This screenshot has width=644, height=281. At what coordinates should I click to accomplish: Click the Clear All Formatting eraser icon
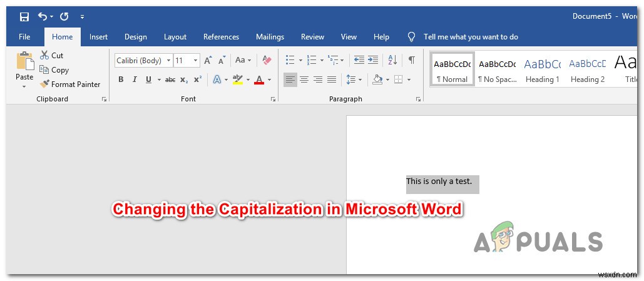click(x=267, y=60)
